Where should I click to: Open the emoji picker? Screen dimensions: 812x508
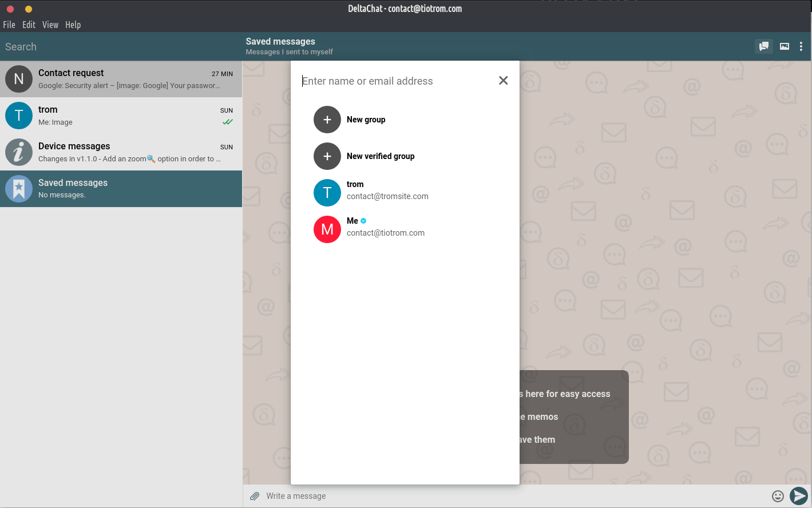(x=778, y=496)
